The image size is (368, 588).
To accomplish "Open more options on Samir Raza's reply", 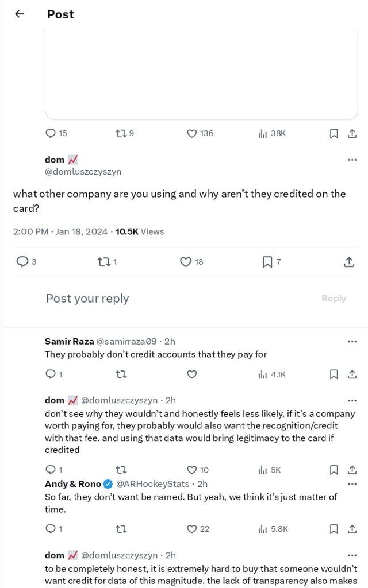I will pos(352,341).
